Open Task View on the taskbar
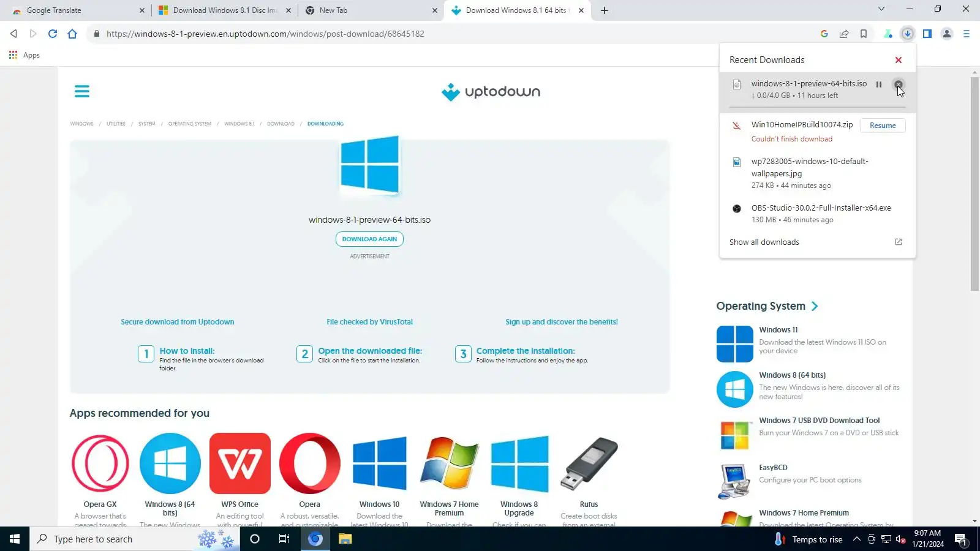This screenshot has width=980, height=551. pyautogui.click(x=284, y=539)
